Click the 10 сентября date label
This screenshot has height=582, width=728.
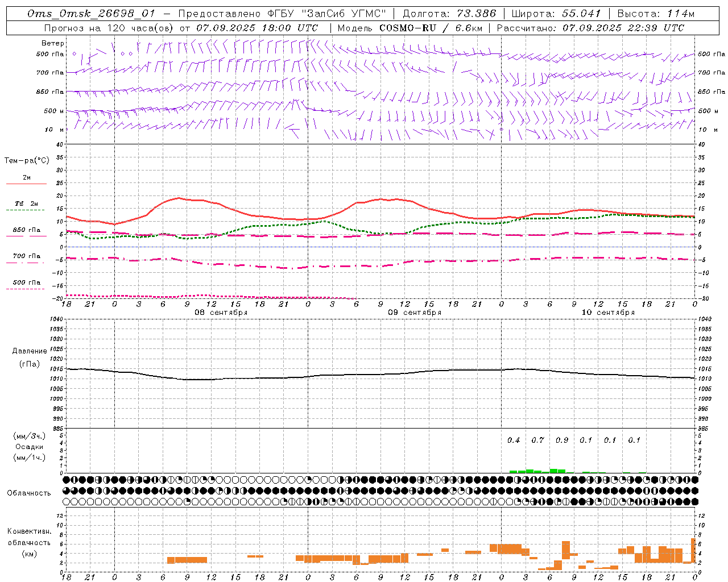(608, 313)
